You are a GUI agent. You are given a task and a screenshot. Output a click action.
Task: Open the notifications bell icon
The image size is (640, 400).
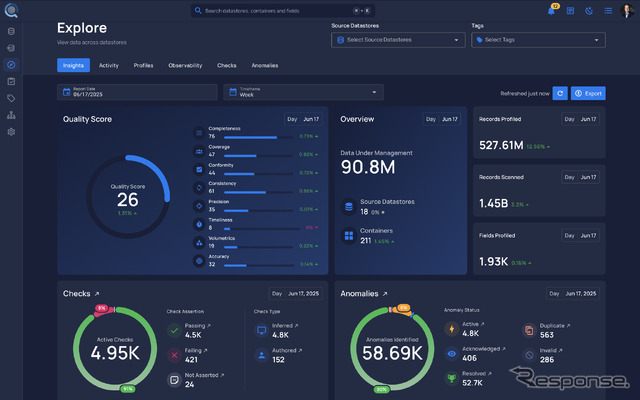(551, 11)
